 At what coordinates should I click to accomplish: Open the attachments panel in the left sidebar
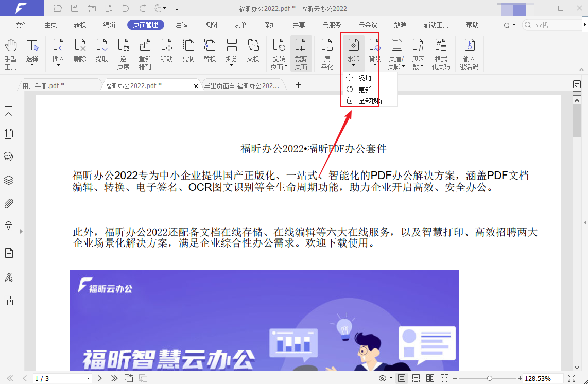[8, 203]
